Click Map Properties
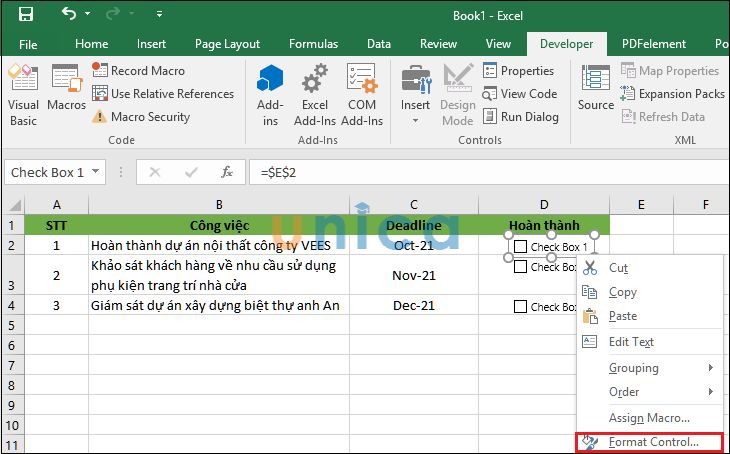730x454 pixels. (x=669, y=71)
